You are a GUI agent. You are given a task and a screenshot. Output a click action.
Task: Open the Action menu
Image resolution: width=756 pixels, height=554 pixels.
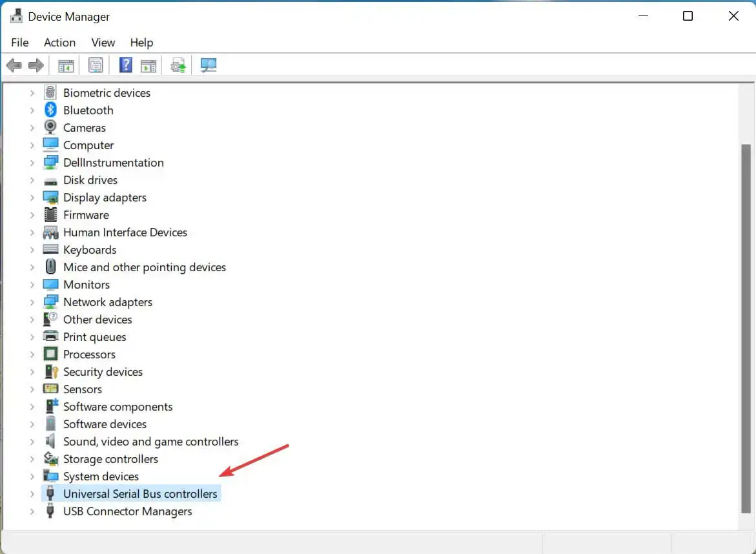click(x=59, y=43)
